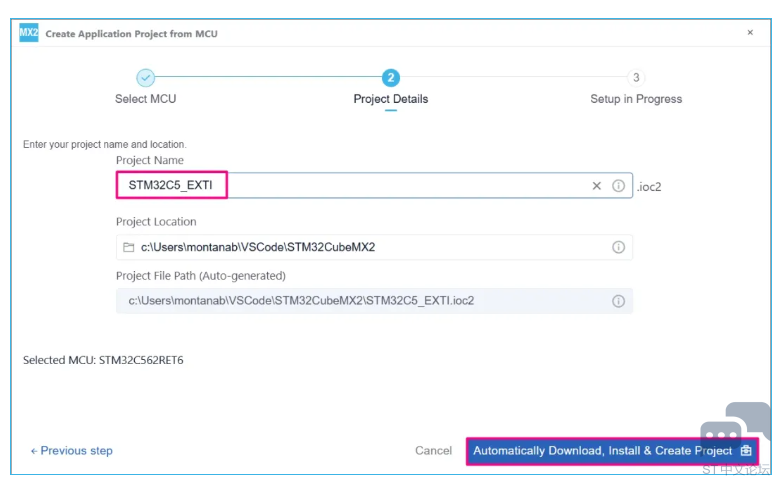
Task: Click the completed Select MCU step checkmark
Action: click(x=146, y=78)
